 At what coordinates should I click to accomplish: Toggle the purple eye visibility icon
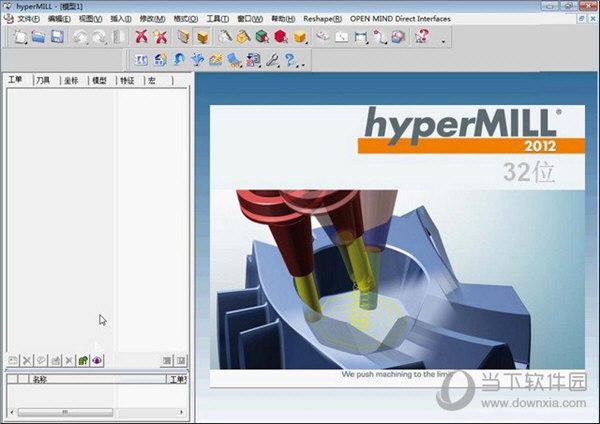[98, 360]
